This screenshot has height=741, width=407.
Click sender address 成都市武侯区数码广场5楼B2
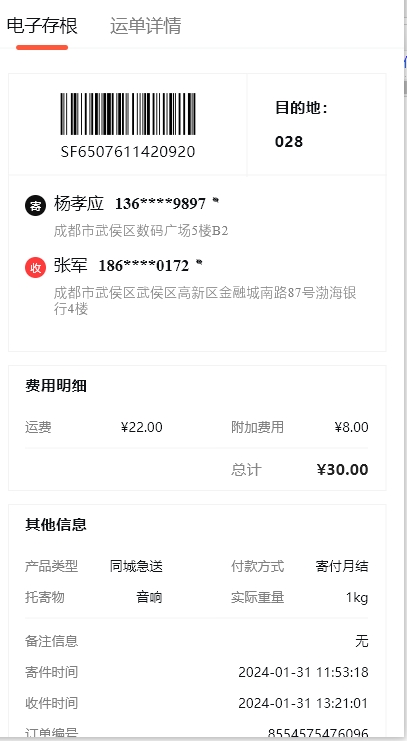[141, 231]
